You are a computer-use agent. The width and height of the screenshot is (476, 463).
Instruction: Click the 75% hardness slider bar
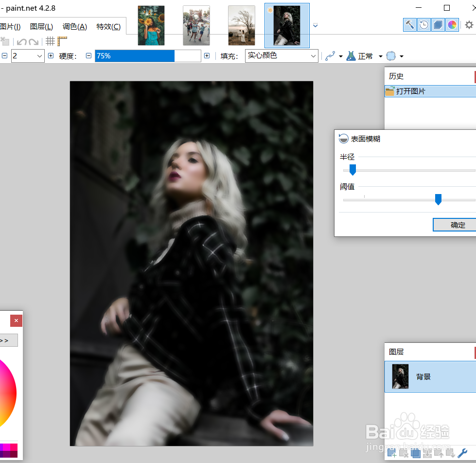tap(148, 56)
